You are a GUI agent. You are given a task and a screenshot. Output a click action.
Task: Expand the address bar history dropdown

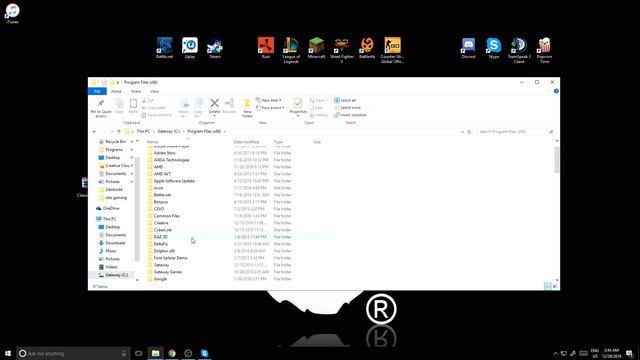point(462,132)
